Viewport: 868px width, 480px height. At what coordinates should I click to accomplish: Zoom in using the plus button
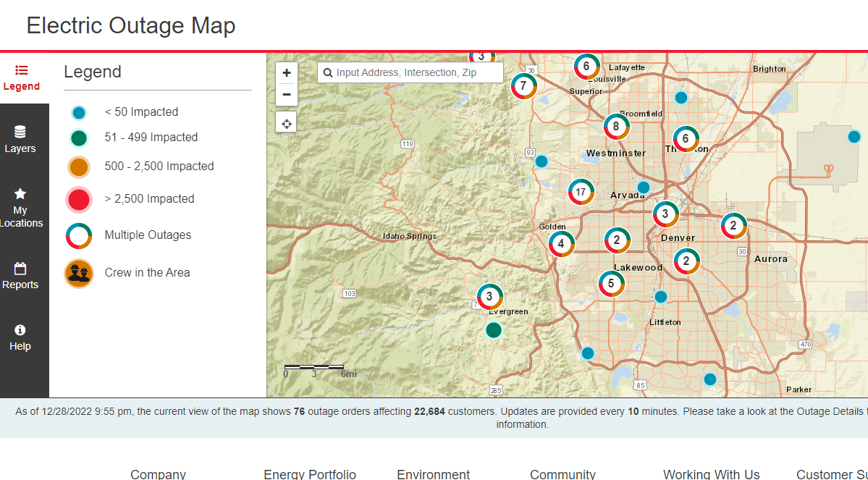click(286, 72)
